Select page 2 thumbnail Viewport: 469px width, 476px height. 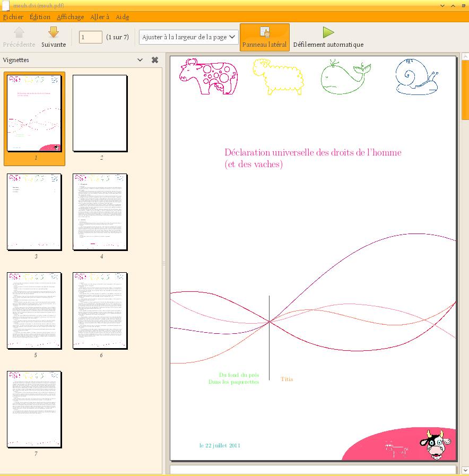(x=100, y=113)
